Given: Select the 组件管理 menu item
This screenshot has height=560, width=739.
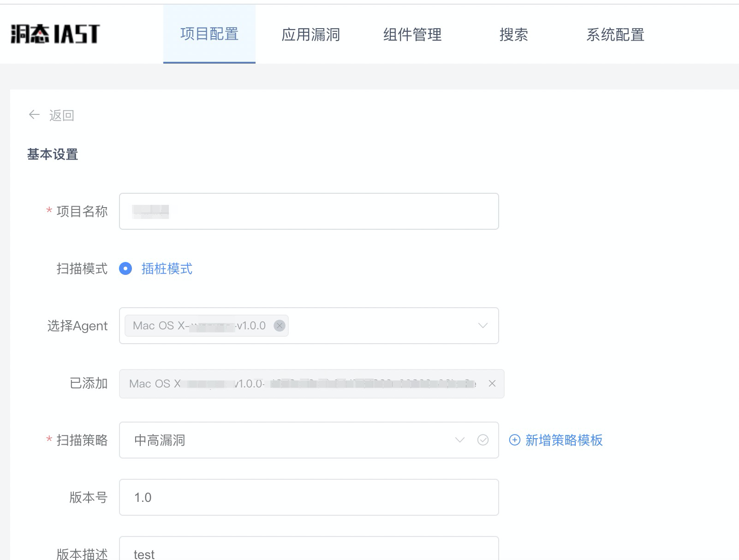Looking at the screenshot, I should point(412,34).
